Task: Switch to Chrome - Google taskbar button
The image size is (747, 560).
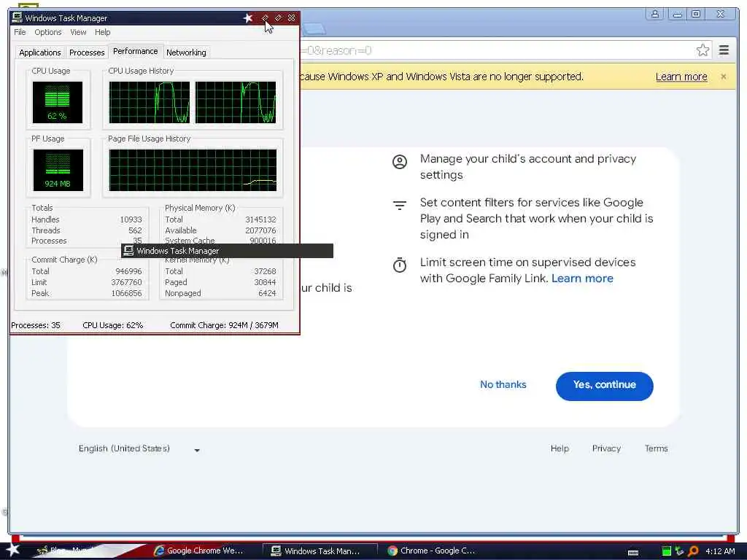Action: pos(437,551)
